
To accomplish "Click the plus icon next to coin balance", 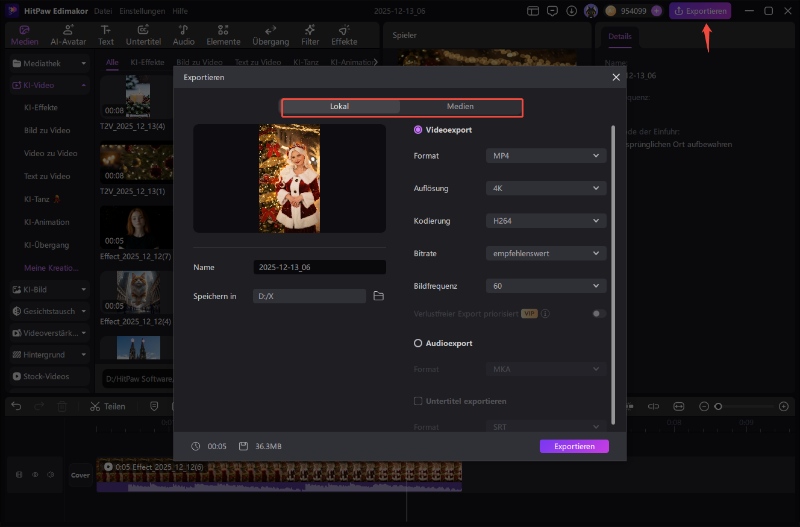I will [656, 11].
